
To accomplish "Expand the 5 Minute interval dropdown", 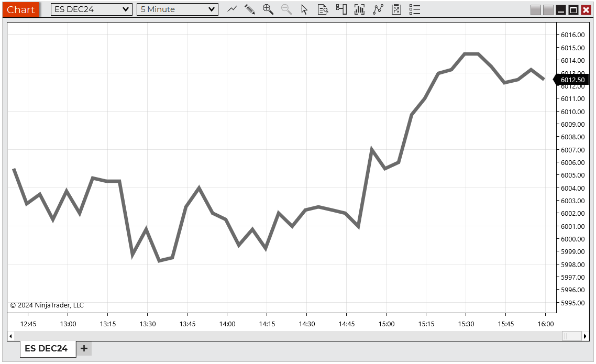I will (x=178, y=9).
